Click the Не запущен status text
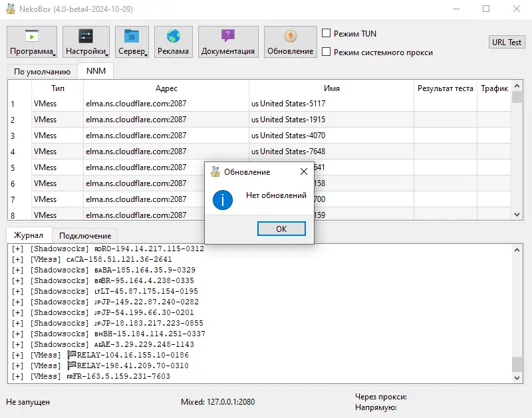This screenshot has height=418, width=532. click(x=28, y=402)
